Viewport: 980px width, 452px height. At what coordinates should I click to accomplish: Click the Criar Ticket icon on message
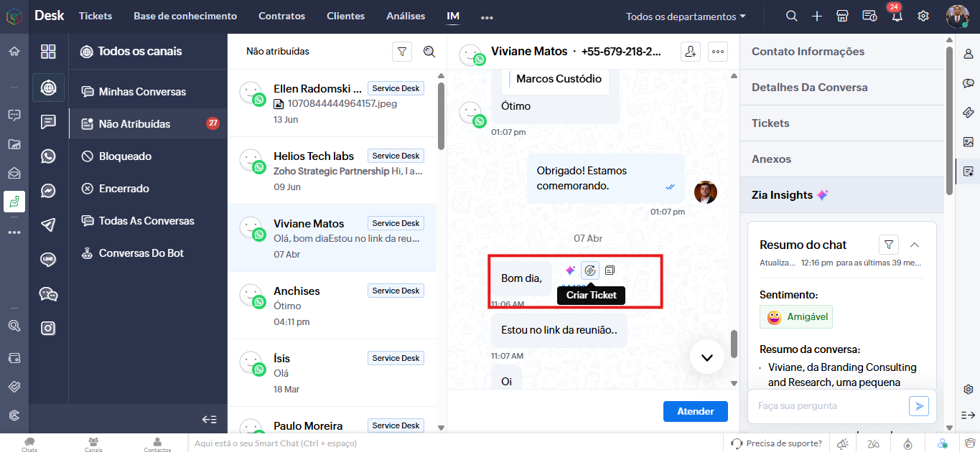coord(590,270)
